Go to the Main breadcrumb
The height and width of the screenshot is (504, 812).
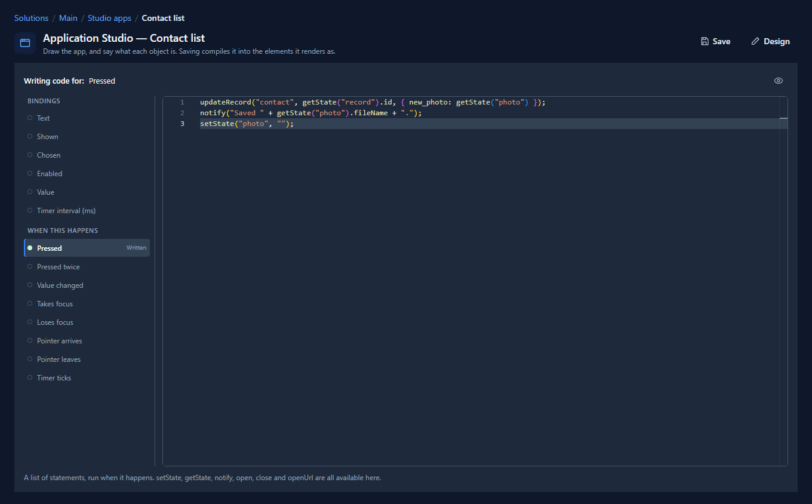point(68,18)
